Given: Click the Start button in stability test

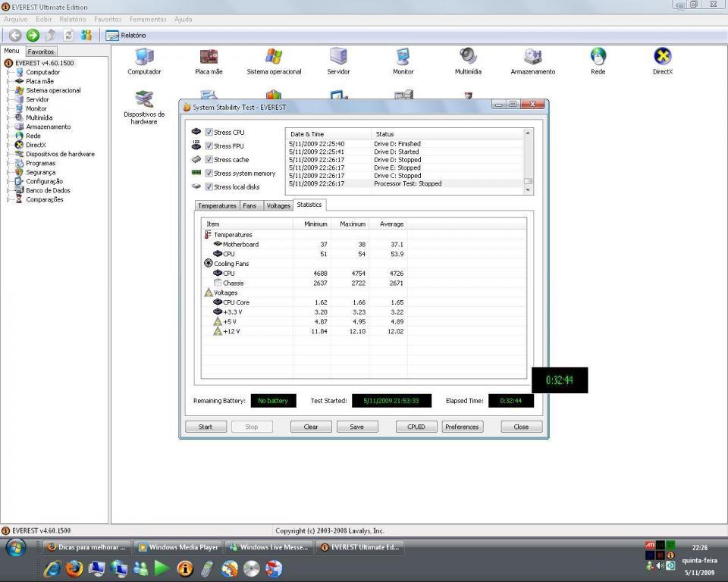Looking at the screenshot, I should coord(206,427).
